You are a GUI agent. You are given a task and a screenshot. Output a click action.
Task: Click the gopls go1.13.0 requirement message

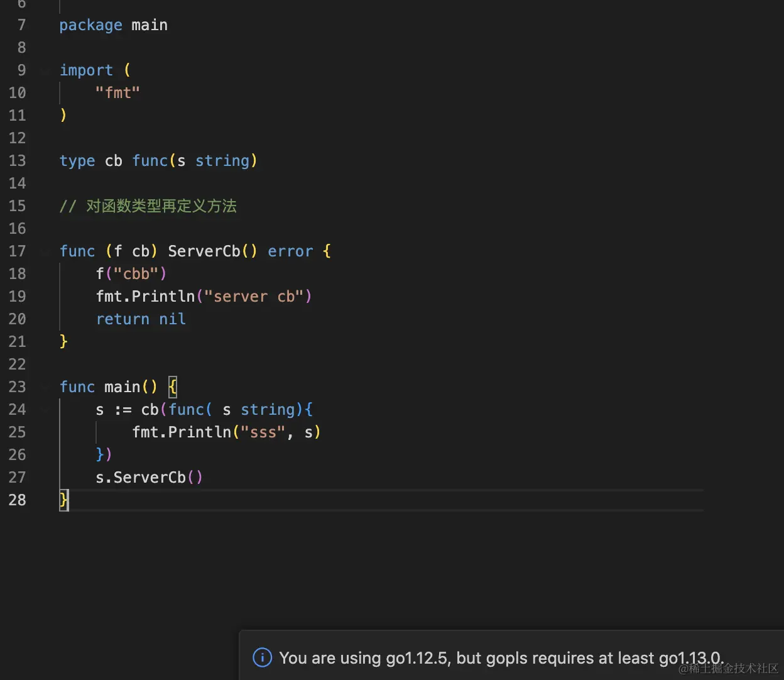pos(501,658)
